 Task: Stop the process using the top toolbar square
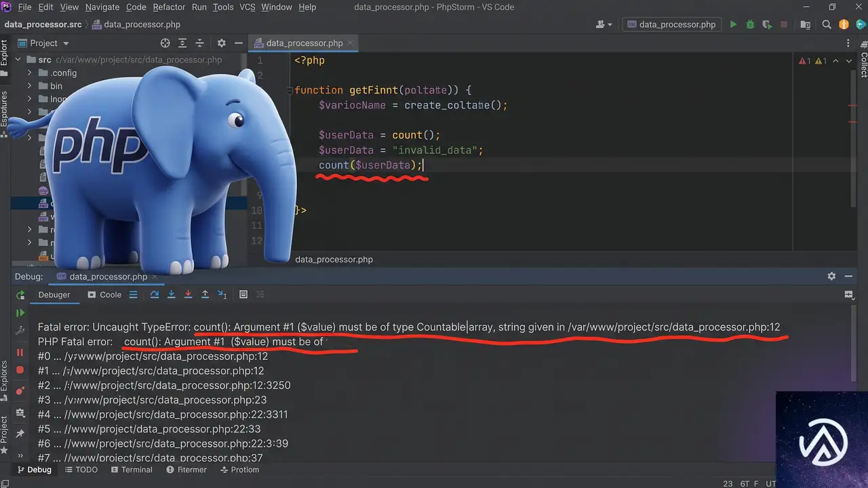pyautogui.click(x=784, y=24)
